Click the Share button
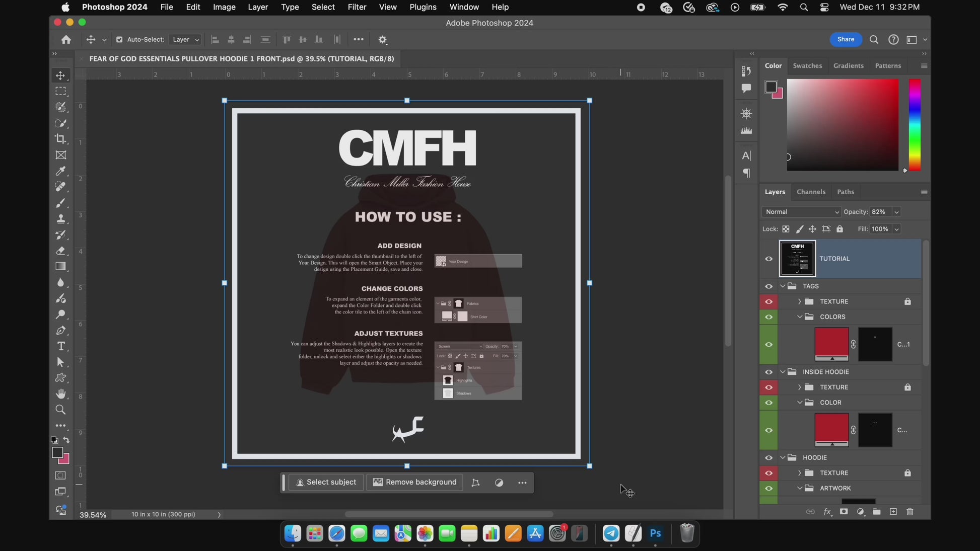 pyautogui.click(x=846, y=40)
